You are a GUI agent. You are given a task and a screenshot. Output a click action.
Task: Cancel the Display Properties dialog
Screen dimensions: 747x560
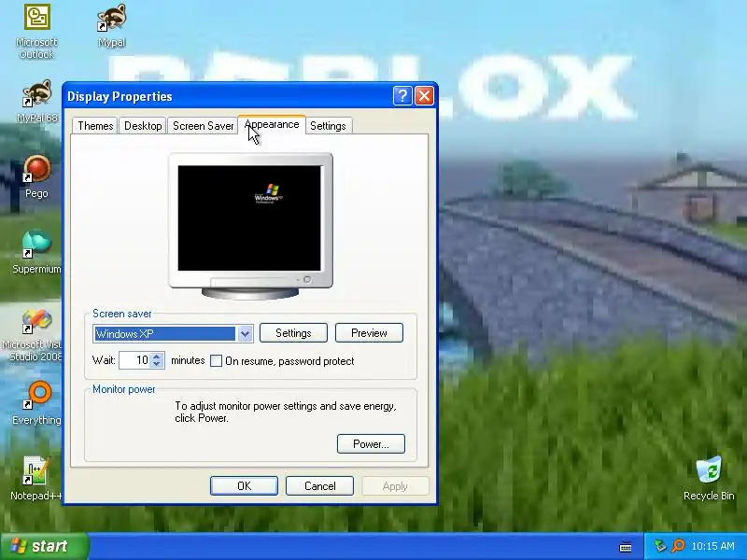coord(319,485)
